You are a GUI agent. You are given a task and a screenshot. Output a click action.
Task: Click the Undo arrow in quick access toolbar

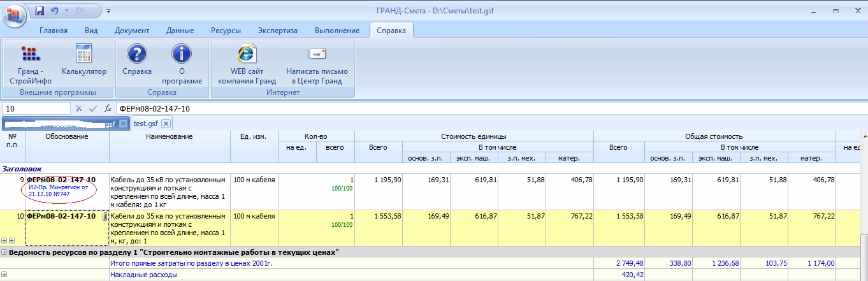coord(54,10)
